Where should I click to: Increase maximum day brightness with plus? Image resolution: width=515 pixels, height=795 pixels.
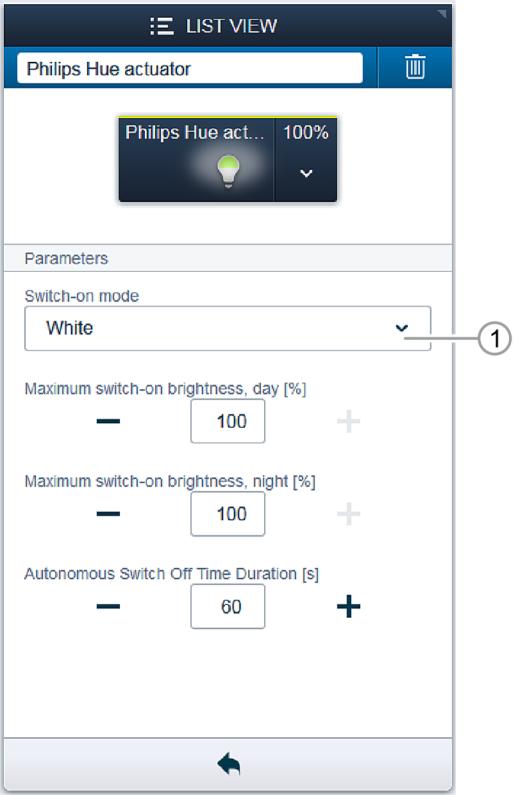[348, 421]
